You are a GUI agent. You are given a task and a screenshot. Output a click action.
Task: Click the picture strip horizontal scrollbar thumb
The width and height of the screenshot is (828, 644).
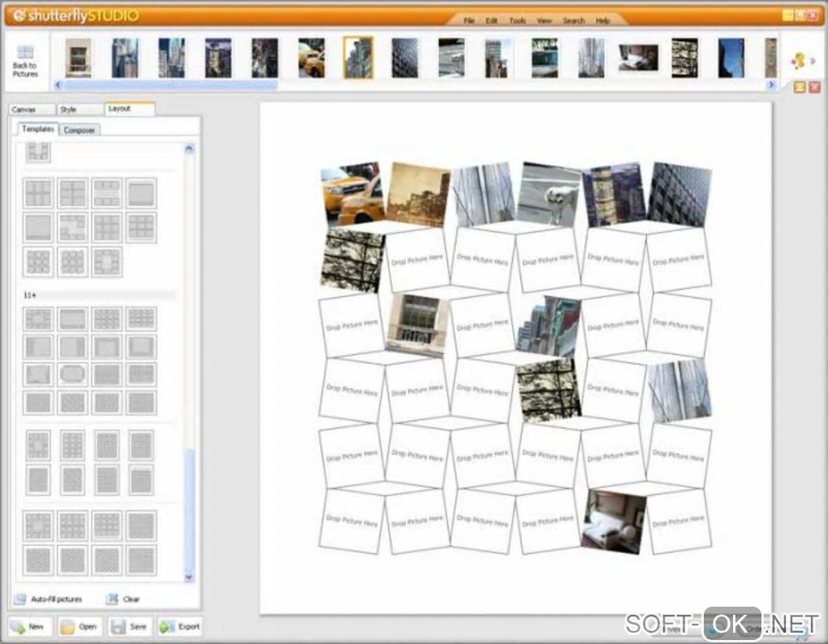coord(170,84)
